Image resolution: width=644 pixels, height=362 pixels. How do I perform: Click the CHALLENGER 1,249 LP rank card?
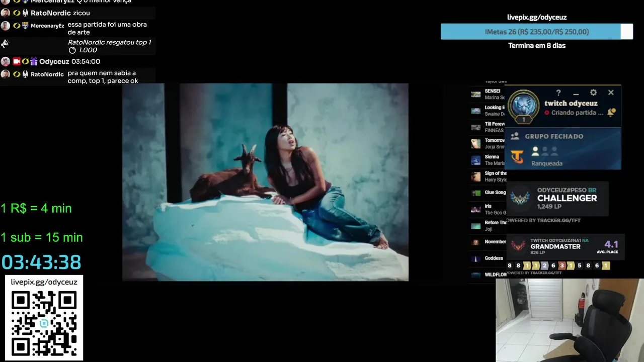pyautogui.click(x=557, y=199)
